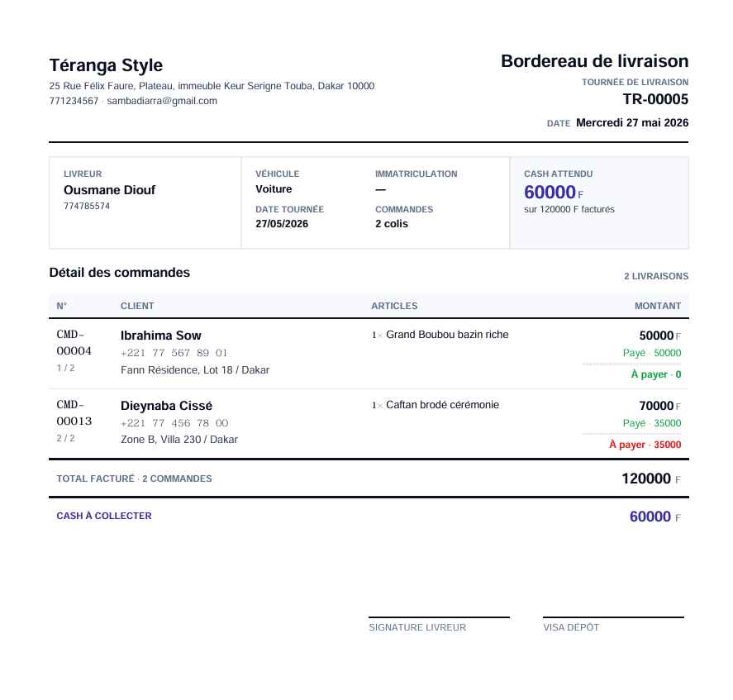Image resolution: width=733 pixels, height=700 pixels.
Task: Click the Signature Livreur line
Action: [x=439, y=617]
